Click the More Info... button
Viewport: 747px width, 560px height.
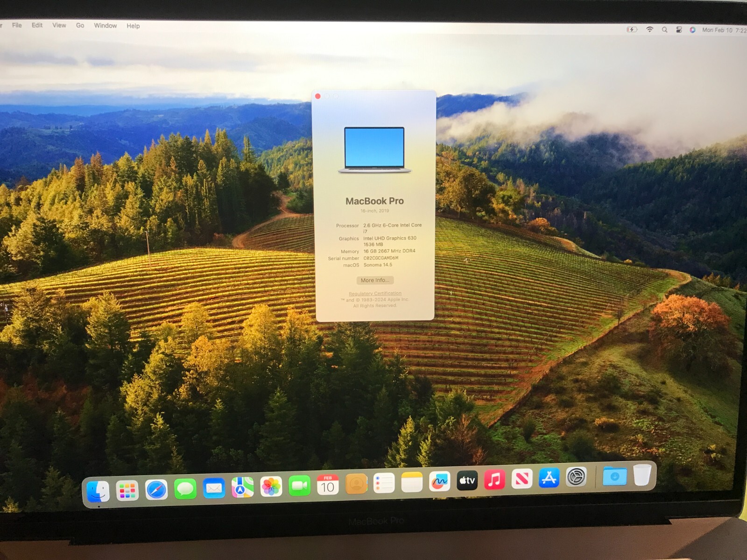point(375,280)
